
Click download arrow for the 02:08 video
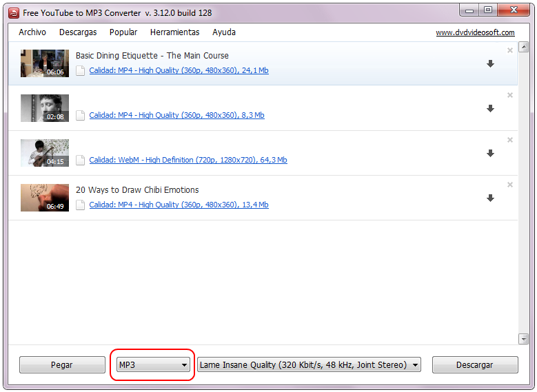tap(490, 109)
